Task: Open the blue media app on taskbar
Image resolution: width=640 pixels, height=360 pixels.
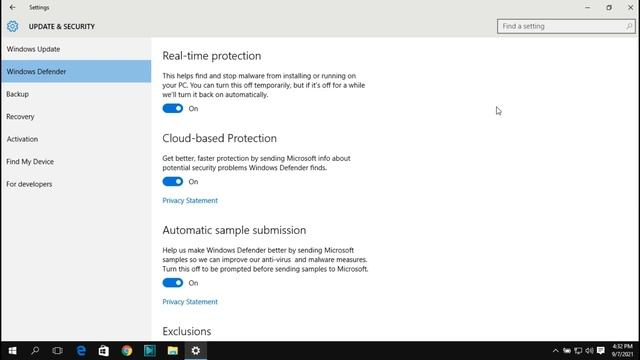Action: coord(150,351)
